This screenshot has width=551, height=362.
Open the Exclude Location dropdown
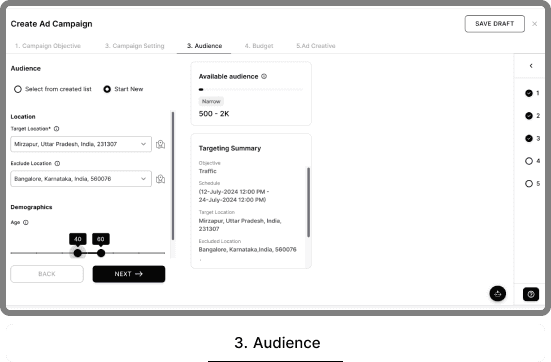(x=81, y=179)
